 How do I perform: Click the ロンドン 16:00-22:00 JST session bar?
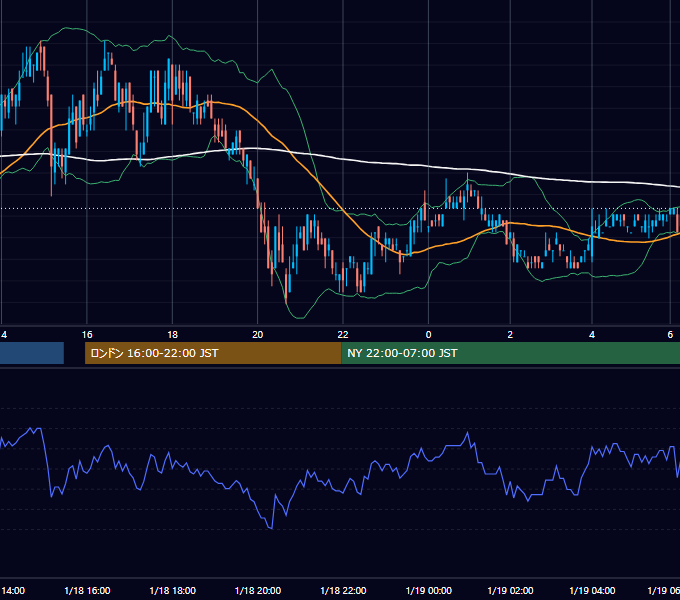coord(213,353)
